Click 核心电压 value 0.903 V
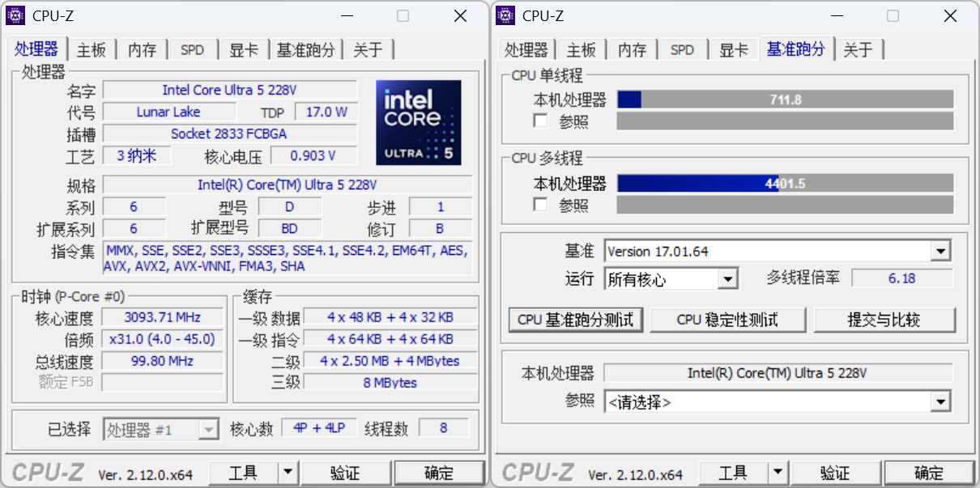The image size is (980, 488). pos(313,155)
